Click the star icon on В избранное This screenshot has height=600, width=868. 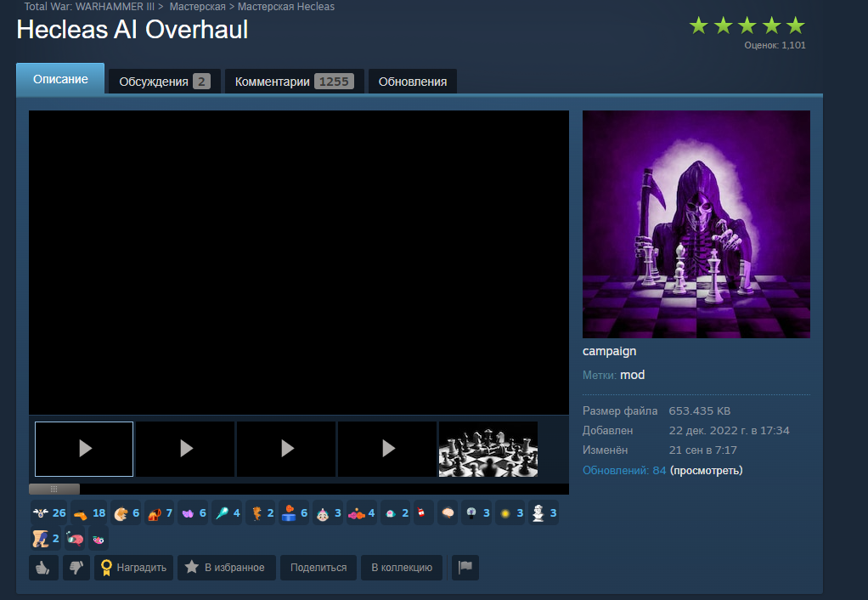tap(192, 567)
